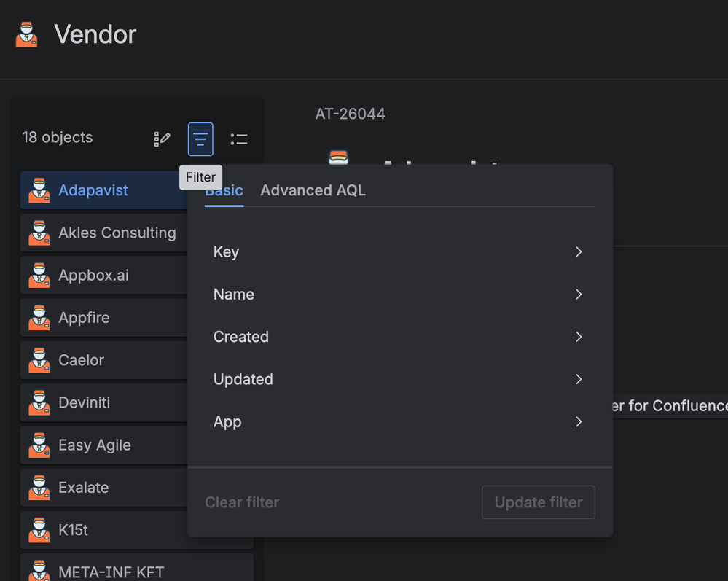This screenshot has height=581, width=728.
Task: Expand the Created filter row
Action: (399, 336)
